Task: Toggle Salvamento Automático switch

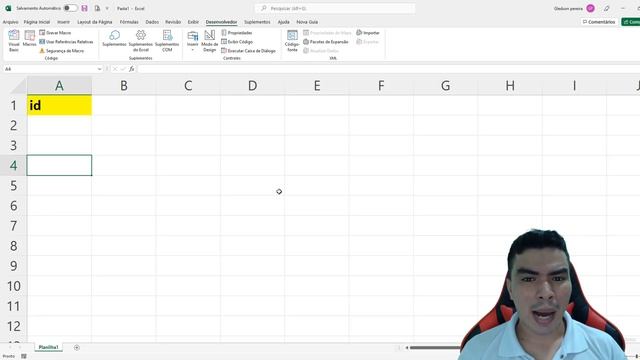Action: 70,8
